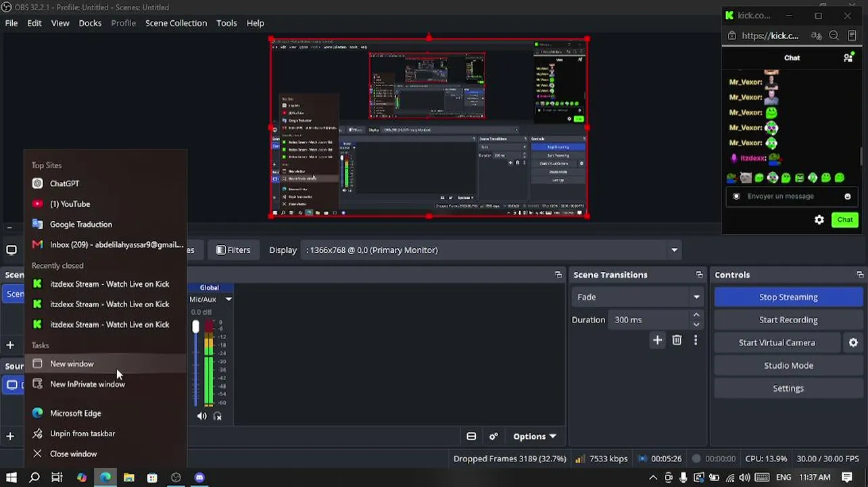Click Start Recording button
This screenshot has width=868, height=487.
(788, 320)
